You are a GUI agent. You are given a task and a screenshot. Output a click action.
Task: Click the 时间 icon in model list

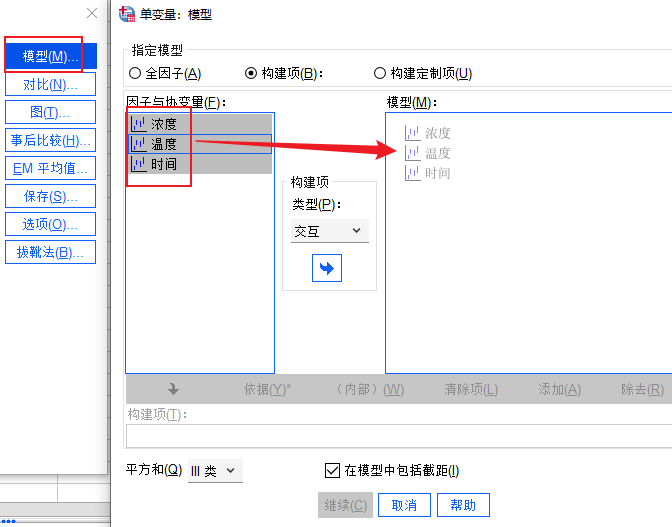[x=413, y=173]
